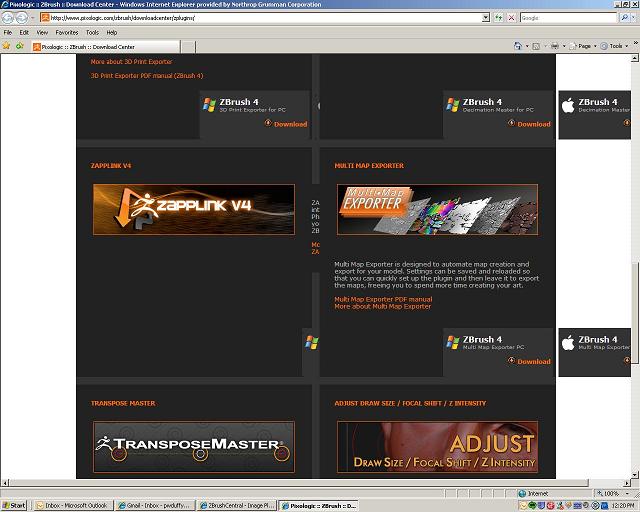This screenshot has width=640, height=512.
Task: Open the View menu
Action: tap(42, 32)
